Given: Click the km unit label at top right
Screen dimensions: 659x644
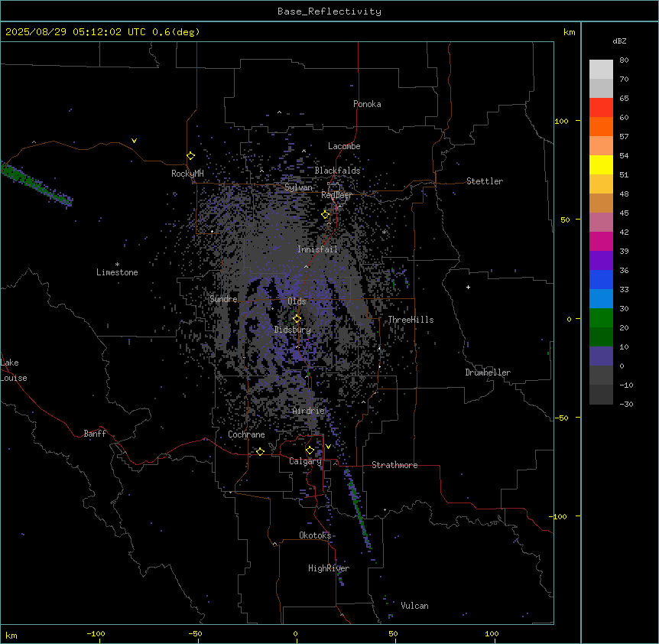Looking at the screenshot, I should click(569, 32).
